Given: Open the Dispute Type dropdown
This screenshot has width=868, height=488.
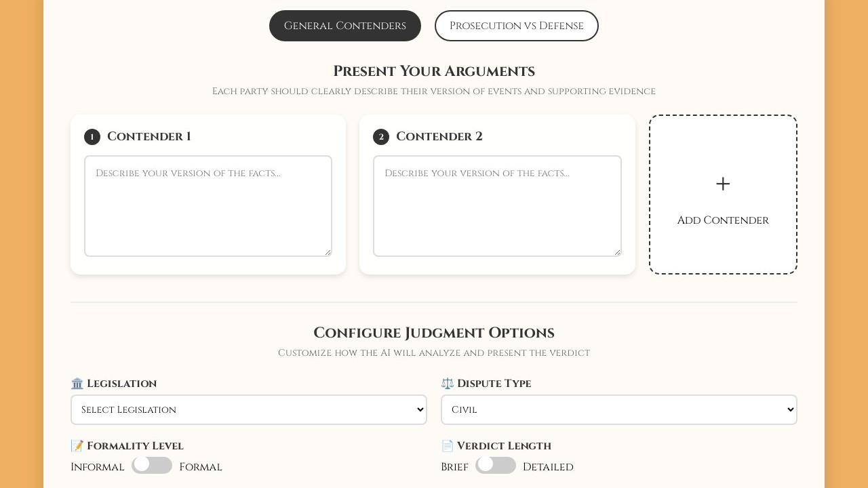Looking at the screenshot, I should (619, 410).
